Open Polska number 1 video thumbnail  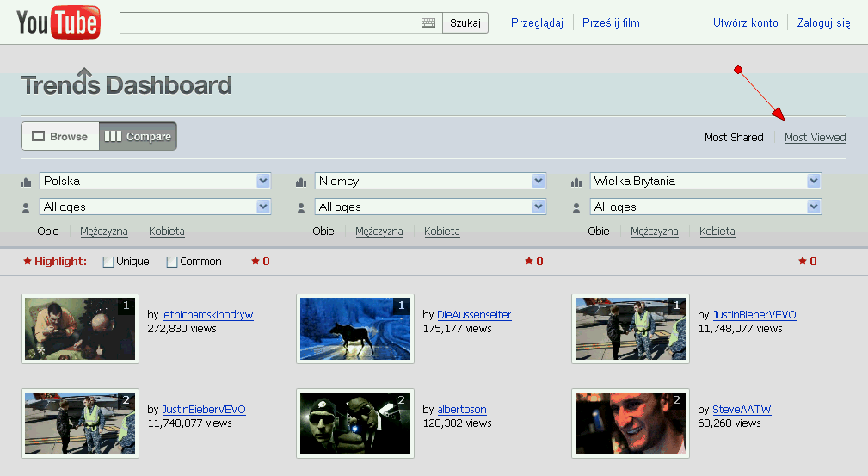point(80,329)
